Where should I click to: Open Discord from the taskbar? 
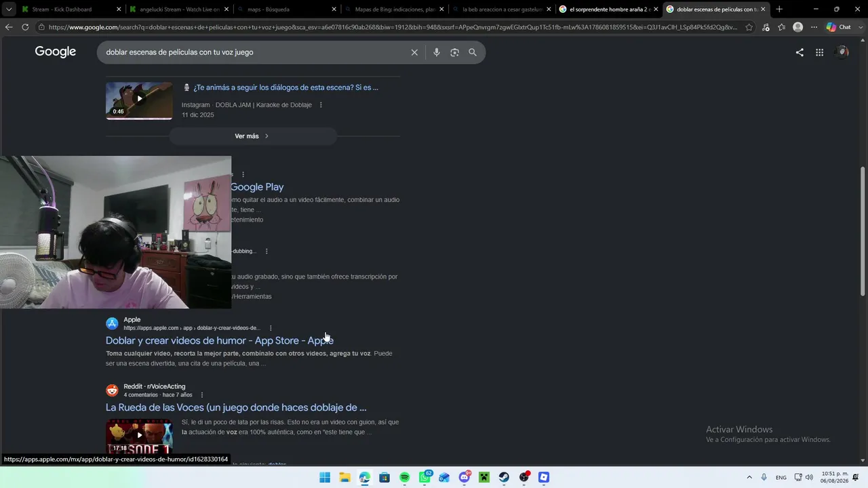point(465,477)
